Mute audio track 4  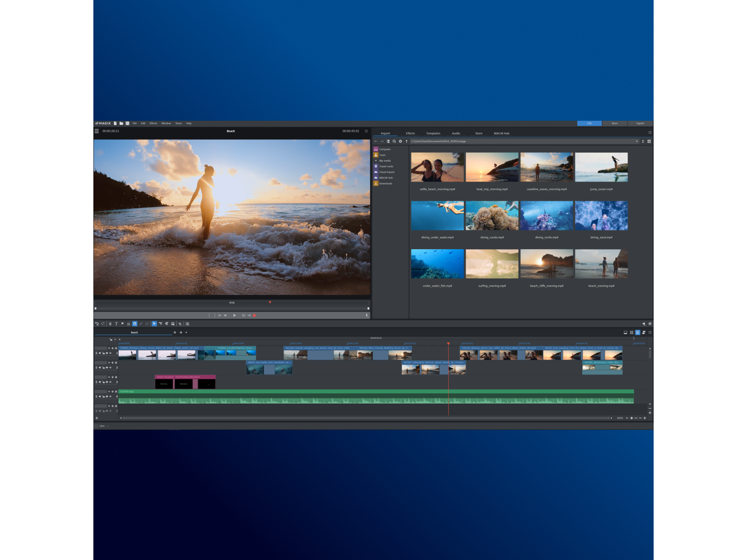[x=100, y=397]
